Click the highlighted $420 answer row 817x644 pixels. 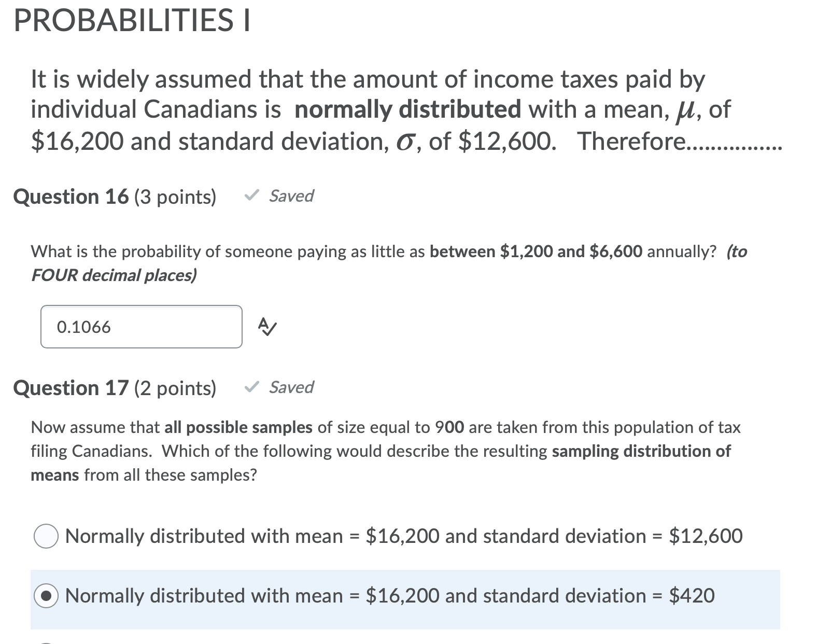(x=389, y=595)
